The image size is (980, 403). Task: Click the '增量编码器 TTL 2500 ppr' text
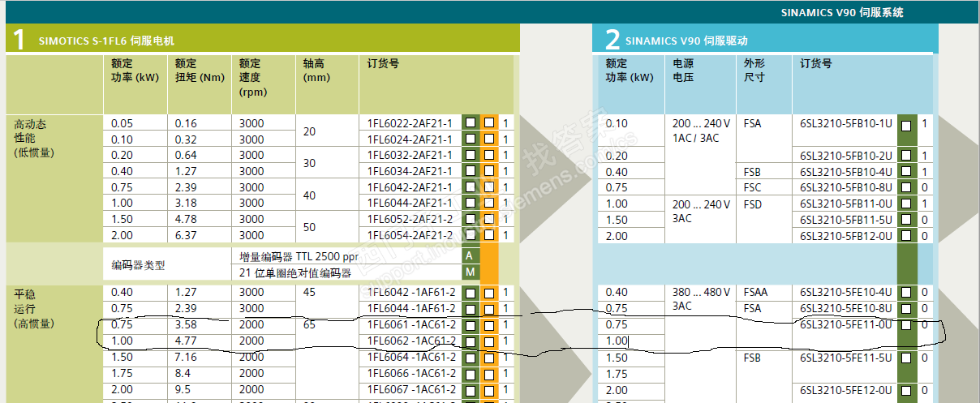point(299,256)
